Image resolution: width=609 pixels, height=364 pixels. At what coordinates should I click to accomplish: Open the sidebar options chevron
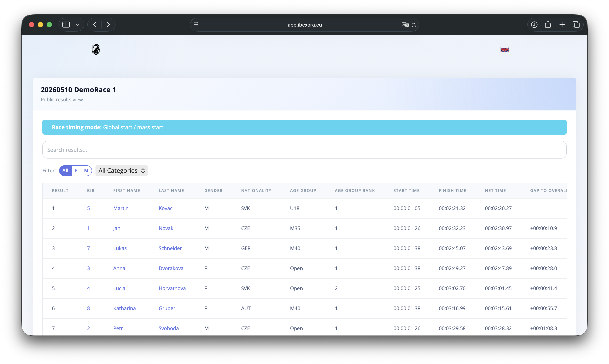(77, 25)
